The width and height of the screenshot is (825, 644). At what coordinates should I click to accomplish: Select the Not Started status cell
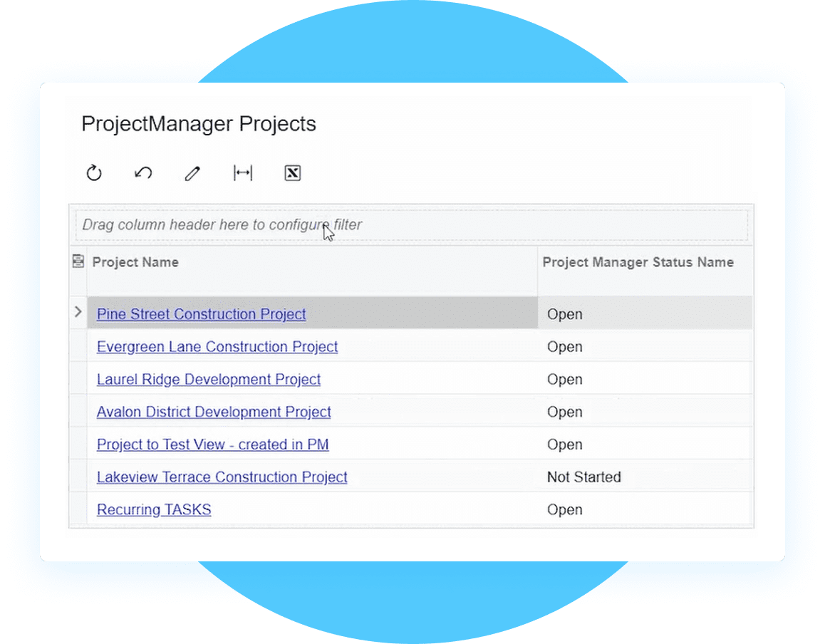point(645,477)
